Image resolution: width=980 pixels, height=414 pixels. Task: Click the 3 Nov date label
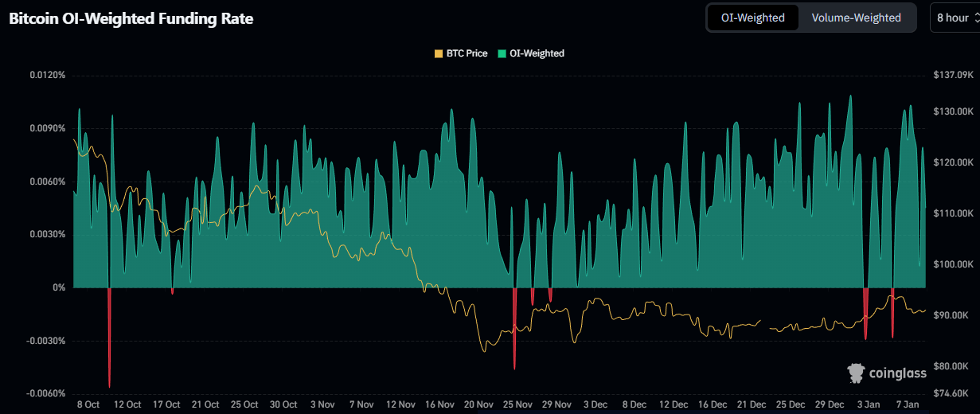[x=322, y=404]
